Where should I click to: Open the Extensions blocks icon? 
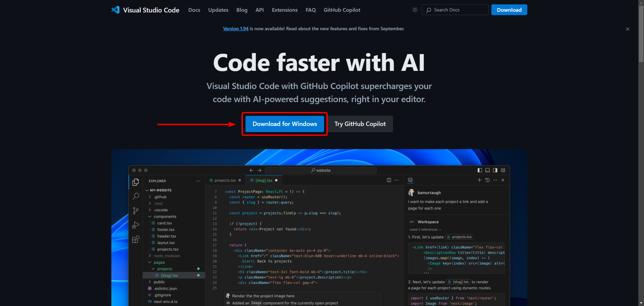[136, 239]
